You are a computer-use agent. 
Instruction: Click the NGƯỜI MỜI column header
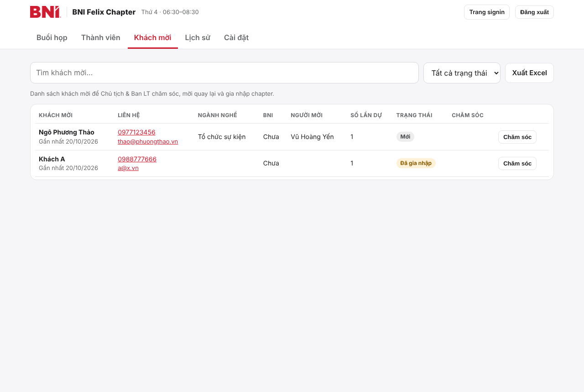click(x=307, y=115)
